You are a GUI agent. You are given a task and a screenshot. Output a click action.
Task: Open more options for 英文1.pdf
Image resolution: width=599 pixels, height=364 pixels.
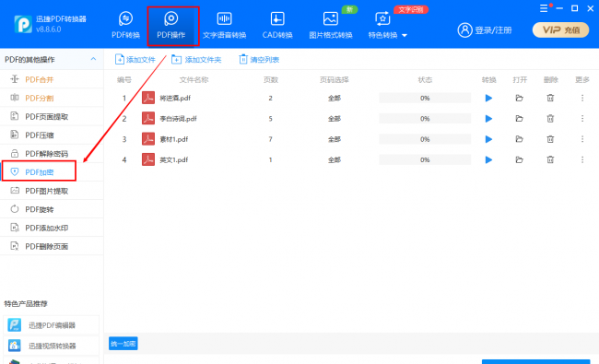click(582, 159)
